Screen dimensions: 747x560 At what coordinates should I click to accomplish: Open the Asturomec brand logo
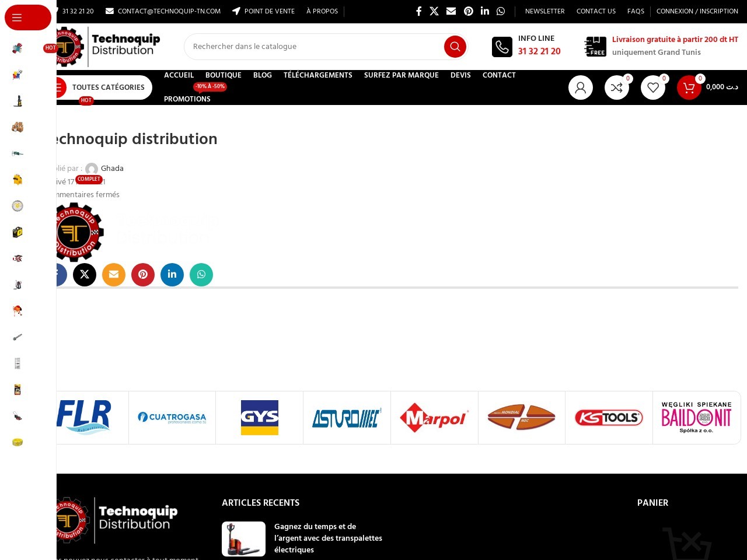[x=347, y=418]
